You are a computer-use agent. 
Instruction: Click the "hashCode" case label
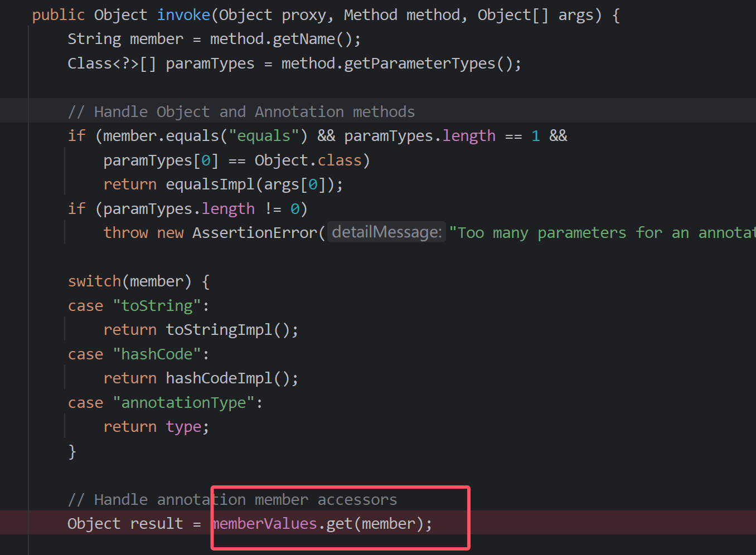tap(157, 354)
